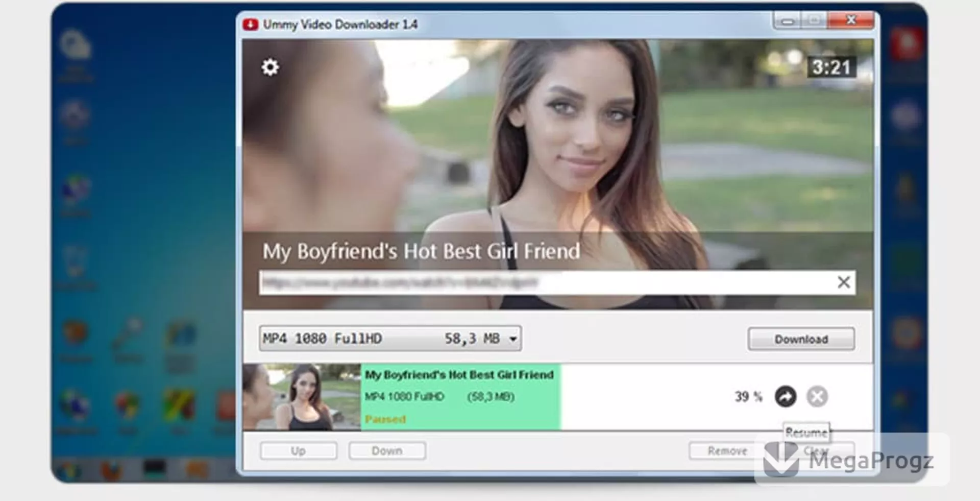Click the Download button

coord(801,339)
